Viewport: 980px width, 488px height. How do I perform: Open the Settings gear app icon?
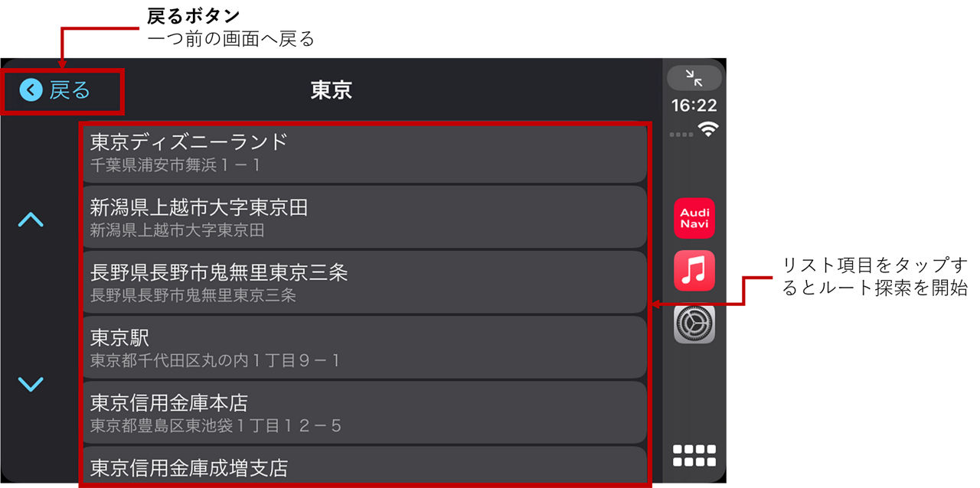(x=694, y=323)
